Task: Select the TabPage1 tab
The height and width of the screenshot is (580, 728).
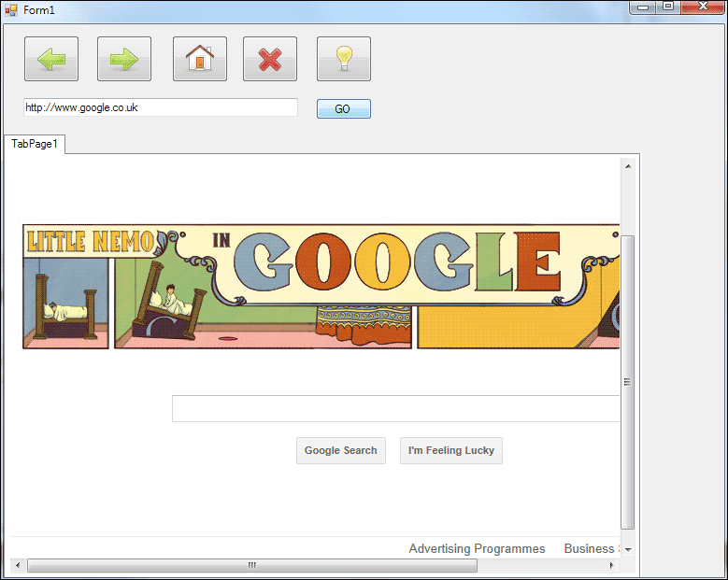Action: (x=35, y=145)
